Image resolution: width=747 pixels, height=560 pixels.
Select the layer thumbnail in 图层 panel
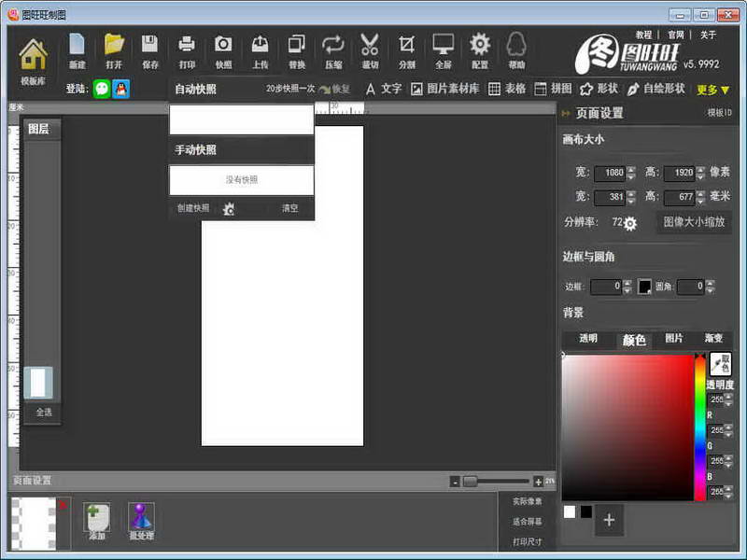pyautogui.click(x=38, y=383)
